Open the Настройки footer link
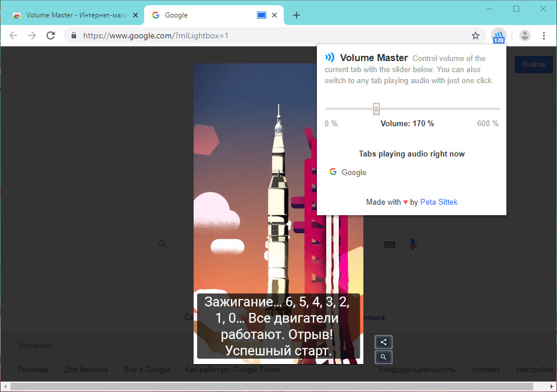Viewport: 557px width, 392px height. click(x=534, y=370)
